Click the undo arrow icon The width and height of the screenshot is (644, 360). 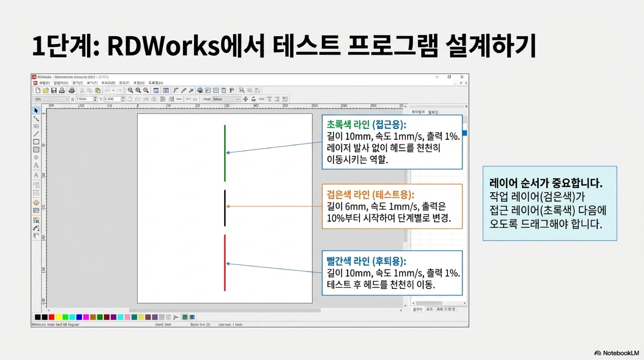point(108,90)
